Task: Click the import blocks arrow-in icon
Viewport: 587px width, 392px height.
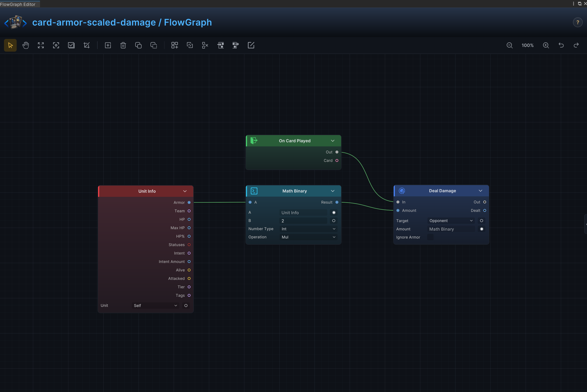Action: tap(221, 45)
